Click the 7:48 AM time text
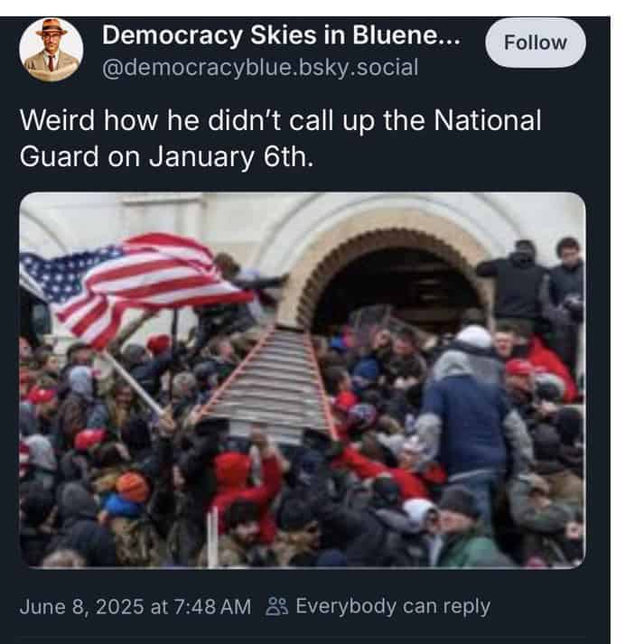This screenshot has height=644, width=644. [212, 607]
